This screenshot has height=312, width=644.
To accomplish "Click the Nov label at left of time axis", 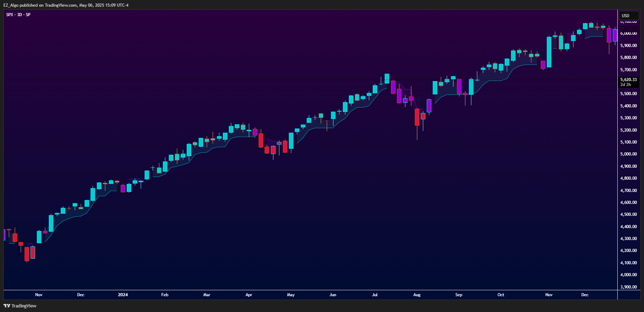I will click(x=39, y=295).
